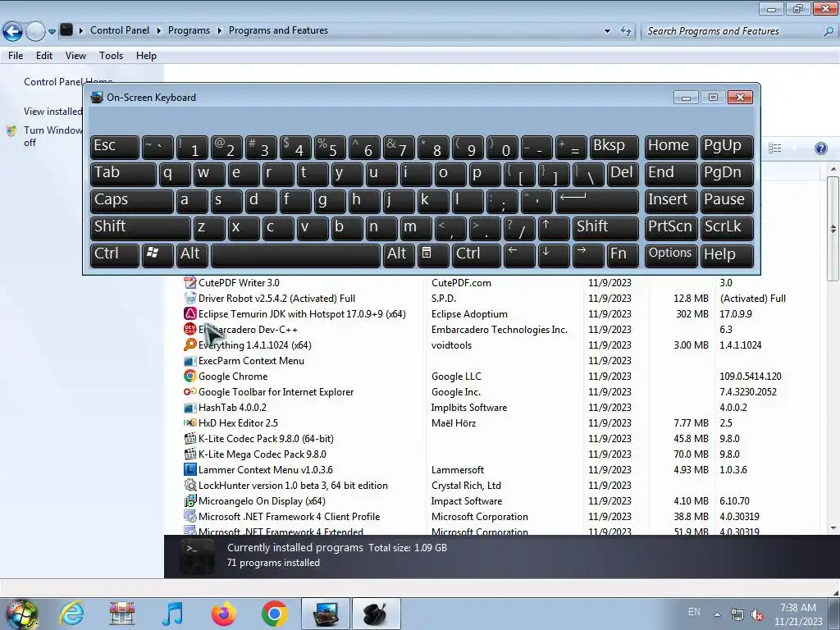This screenshot has width=840, height=630.
Task: Toggle the Windows logo key on keyboard
Action: click(x=157, y=254)
